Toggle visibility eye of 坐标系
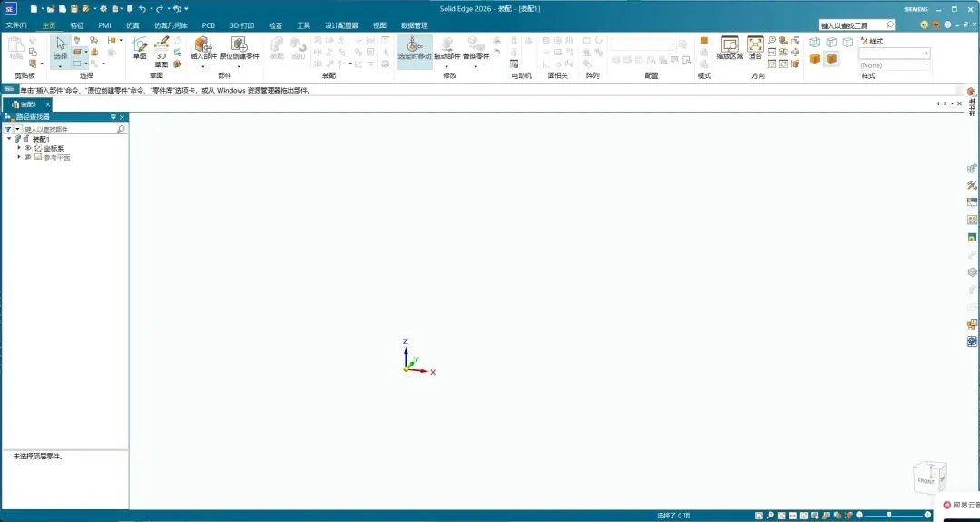The image size is (980, 522). click(x=27, y=148)
